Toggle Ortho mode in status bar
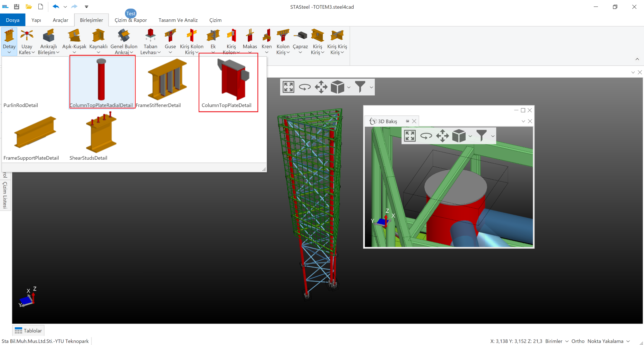The image size is (644, 345). tap(578, 341)
